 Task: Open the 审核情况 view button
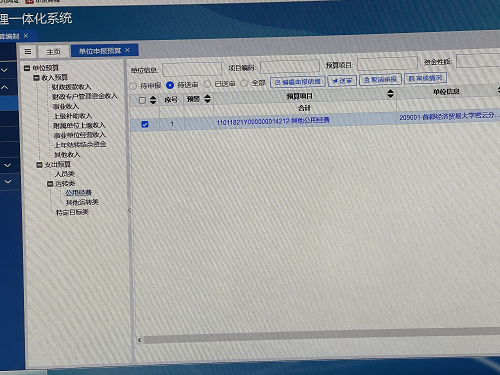[x=425, y=78]
